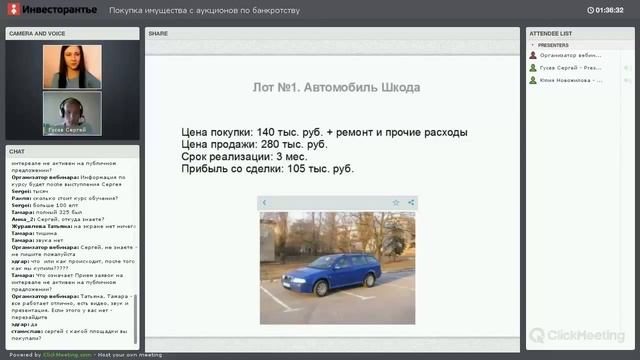Viewport: 640px width, 360px height.
Task: Click the 01:36:32 meeting timer
Action: pyautogui.click(x=609, y=10)
